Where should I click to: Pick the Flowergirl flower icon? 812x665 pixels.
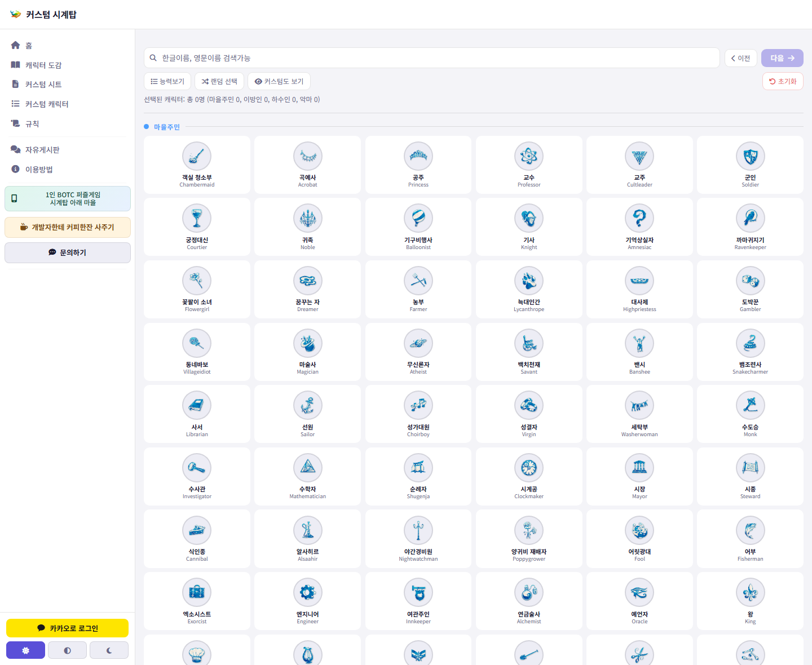[197, 281]
